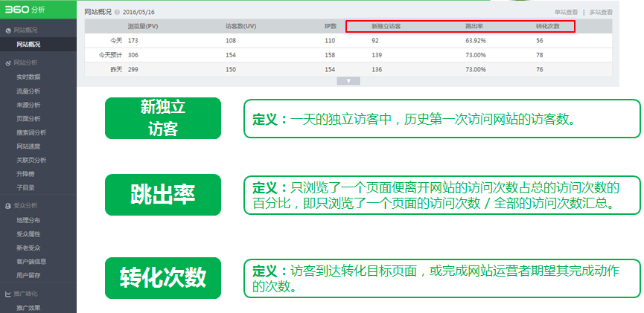Click the 网站分析 section icon in sidebar

coord(8,62)
